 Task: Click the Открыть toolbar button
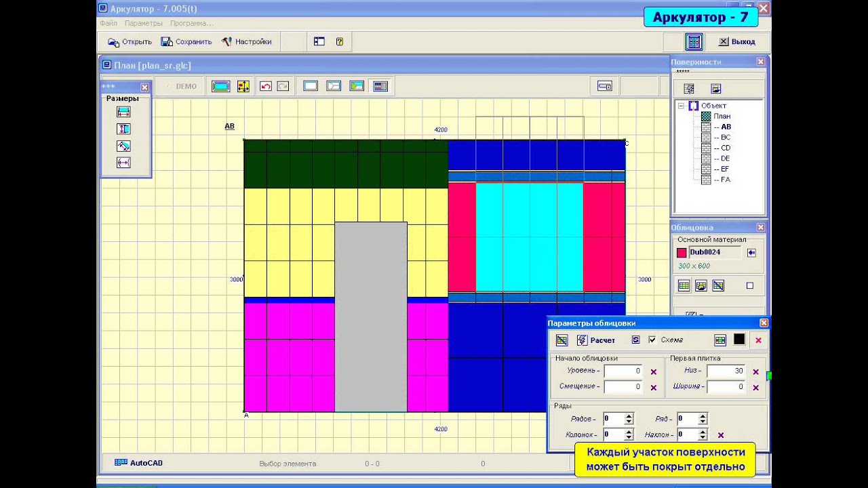[x=130, y=42]
